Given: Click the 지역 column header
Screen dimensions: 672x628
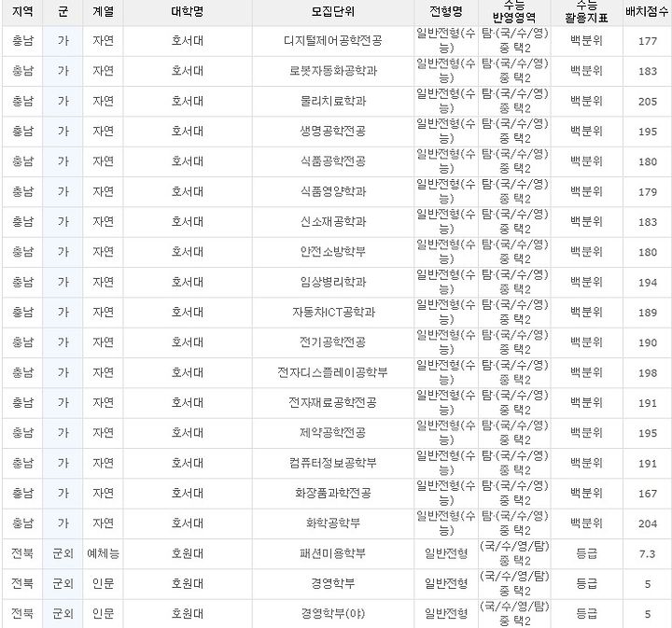Looking at the screenshot, I should coord(22,11).
